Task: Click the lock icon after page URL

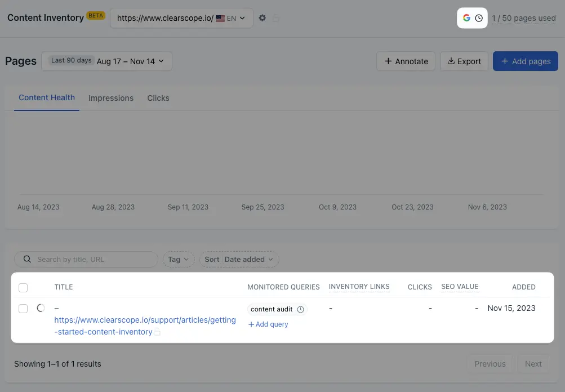Action: click(157, 332)
